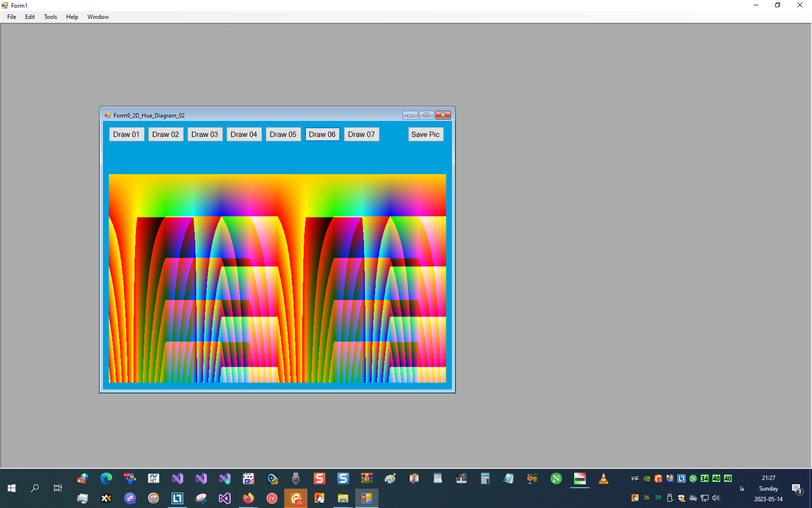This screenshot has width=812, height=508.
Task: Open the Tools menu
Action: pos(51,17)
